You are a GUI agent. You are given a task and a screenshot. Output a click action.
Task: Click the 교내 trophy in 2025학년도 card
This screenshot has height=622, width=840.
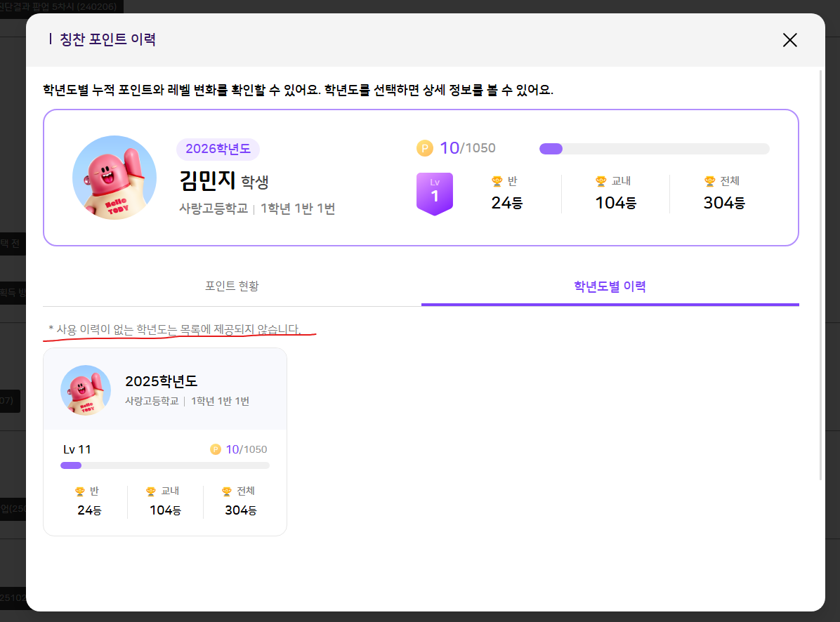tap(151, 491)
